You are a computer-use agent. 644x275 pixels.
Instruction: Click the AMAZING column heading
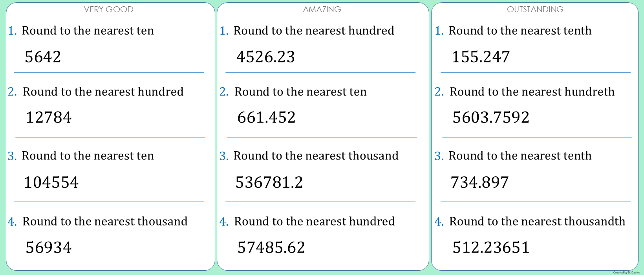322,9
